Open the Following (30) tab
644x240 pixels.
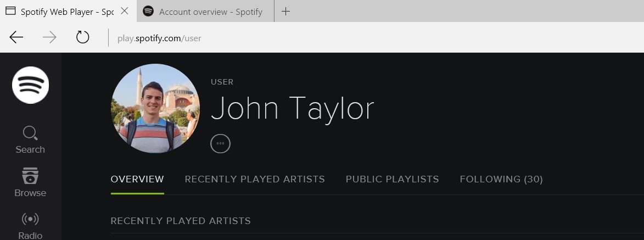[x=501, y=179]
